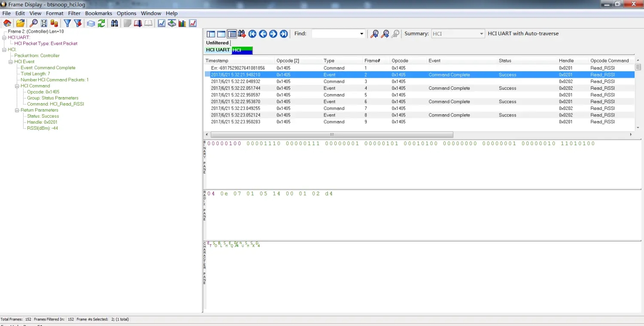The width and height of the screenshot is (644, 326).
Task: Click the Frame# column header
Action: [x=376, y=61]
